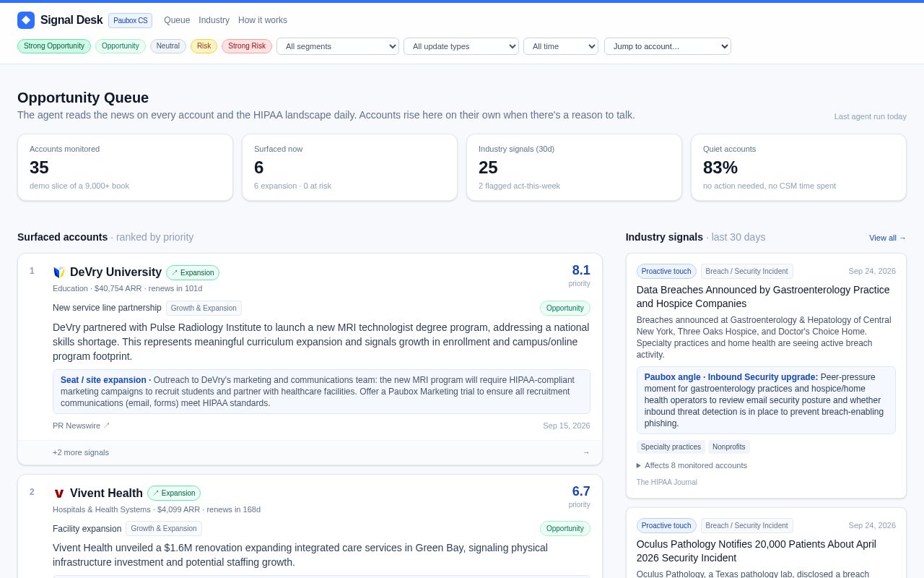Image resolution: width=924 pixels, height=578 pixels.
Task: Toggle the Opportunity filter chip in header
Action: [121, 46]
